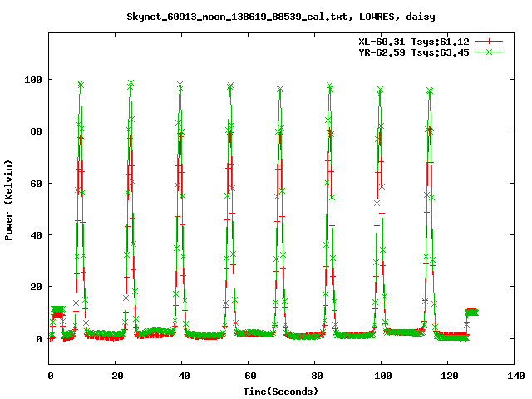Select the YR-62.59 Tsys:63.45 legend entry
532x399 pixels.
(x=414, y=52)
